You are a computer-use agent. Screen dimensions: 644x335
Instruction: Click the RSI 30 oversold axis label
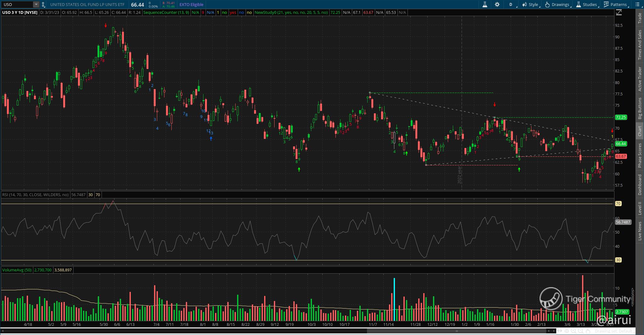point(618,260)
